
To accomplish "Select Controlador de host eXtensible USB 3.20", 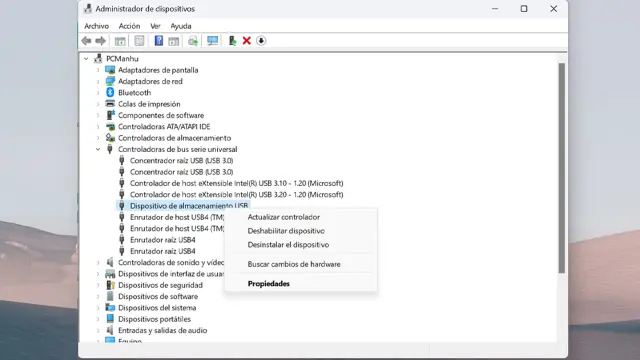I will [x=237, y=195].
